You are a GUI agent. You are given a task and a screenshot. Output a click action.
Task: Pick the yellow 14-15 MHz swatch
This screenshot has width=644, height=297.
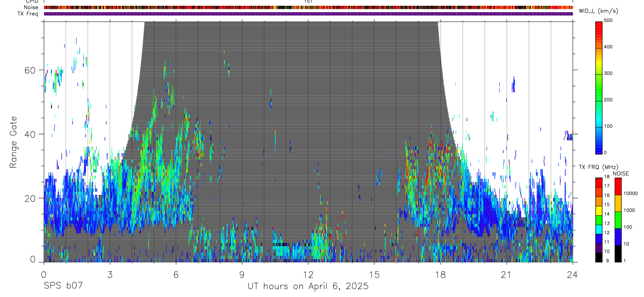[x=599, y=211]
